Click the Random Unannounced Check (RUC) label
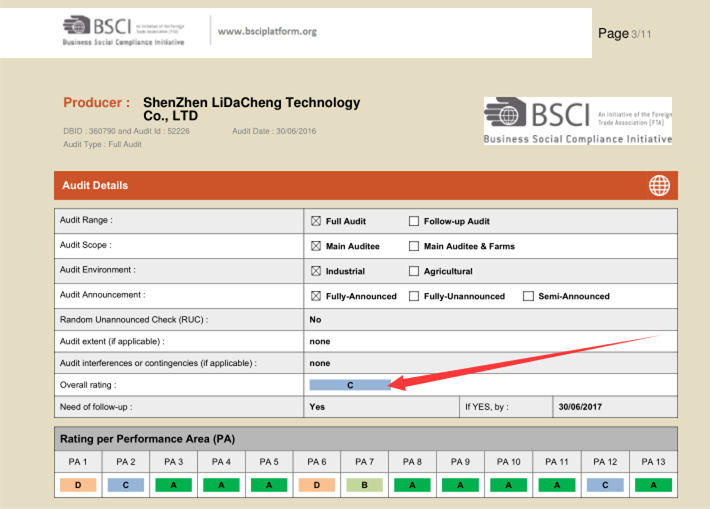The image size is (710, 509). pyautogui.click(x=134, y=319)
